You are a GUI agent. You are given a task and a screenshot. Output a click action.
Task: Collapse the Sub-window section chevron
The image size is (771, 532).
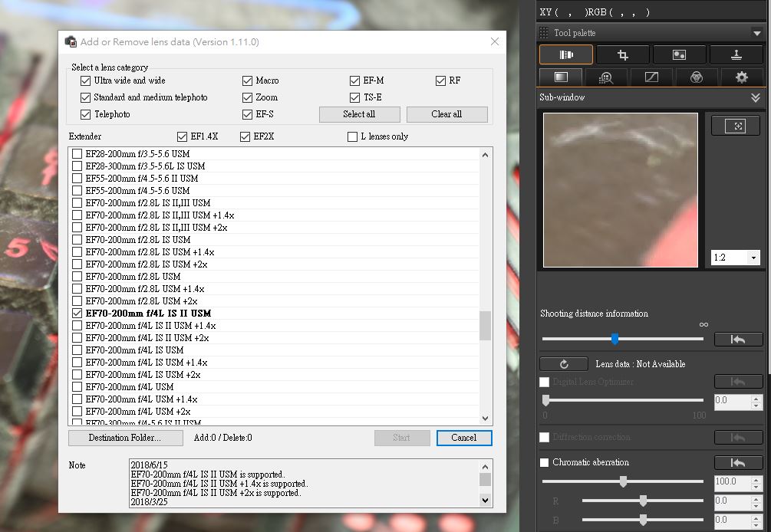[755, 97]
